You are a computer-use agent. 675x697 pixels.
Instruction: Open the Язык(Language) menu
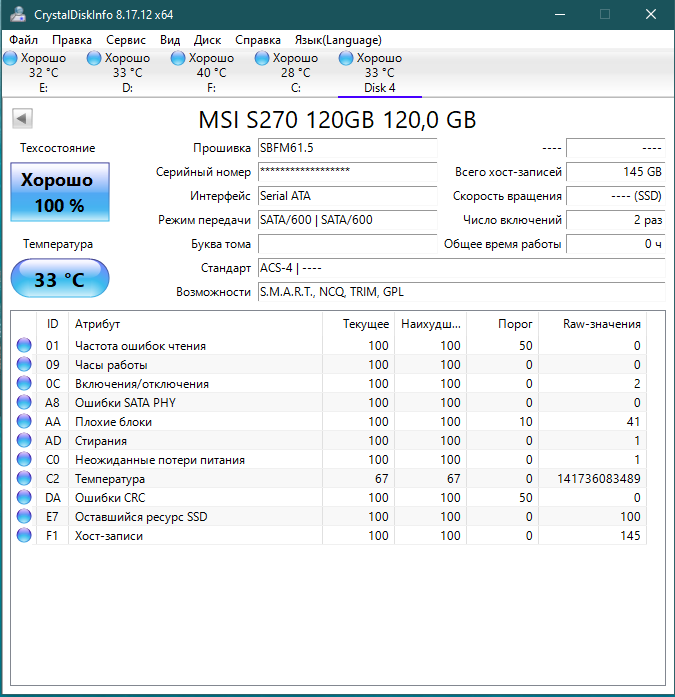[338, 40]
